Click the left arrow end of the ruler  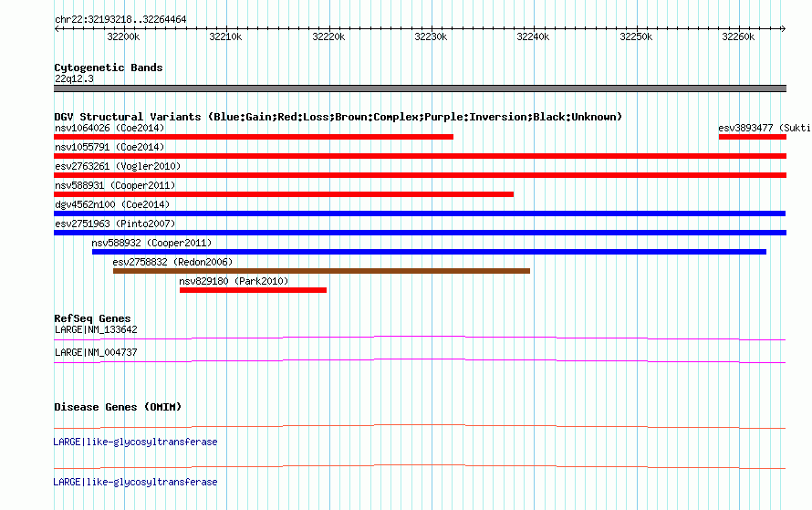click(57, 28)
